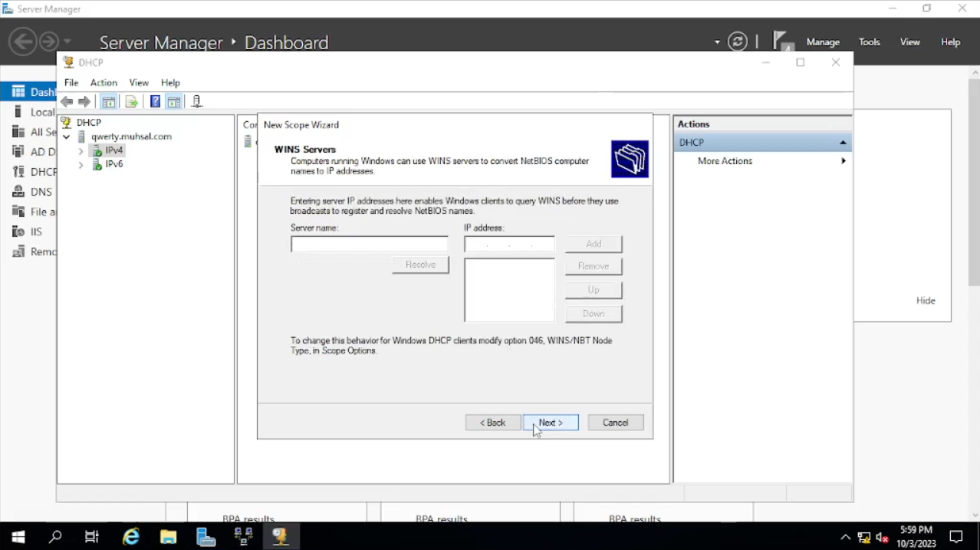Screen dimensions: 980x550
Task: Click Next in New Scope Wizard
Action: pyautogui.click(x=551, y=423)
